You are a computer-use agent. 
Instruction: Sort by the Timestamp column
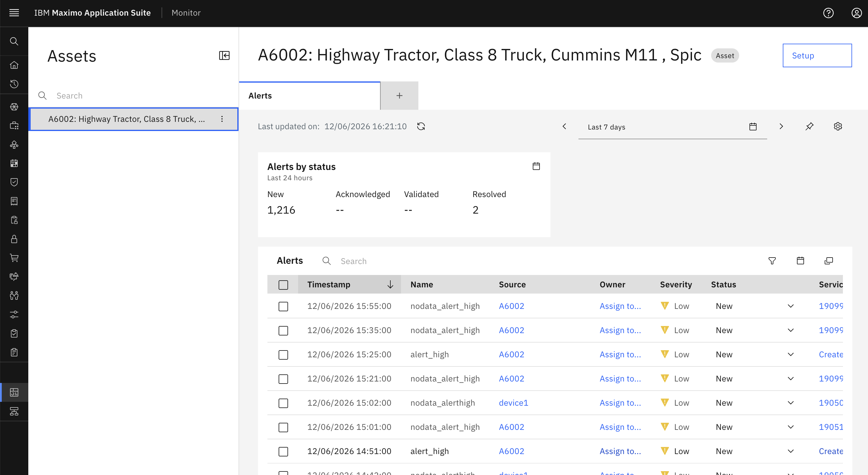[349, 284]
